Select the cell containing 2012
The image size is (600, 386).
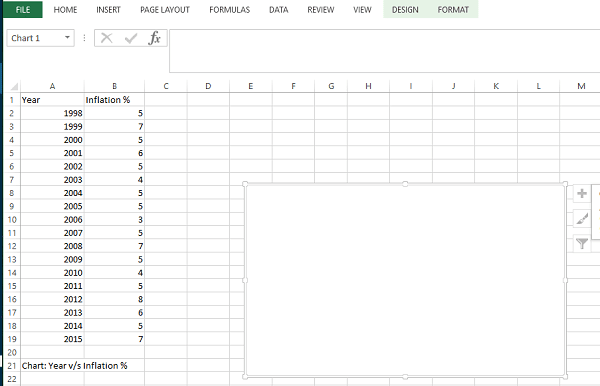point(52,299)
